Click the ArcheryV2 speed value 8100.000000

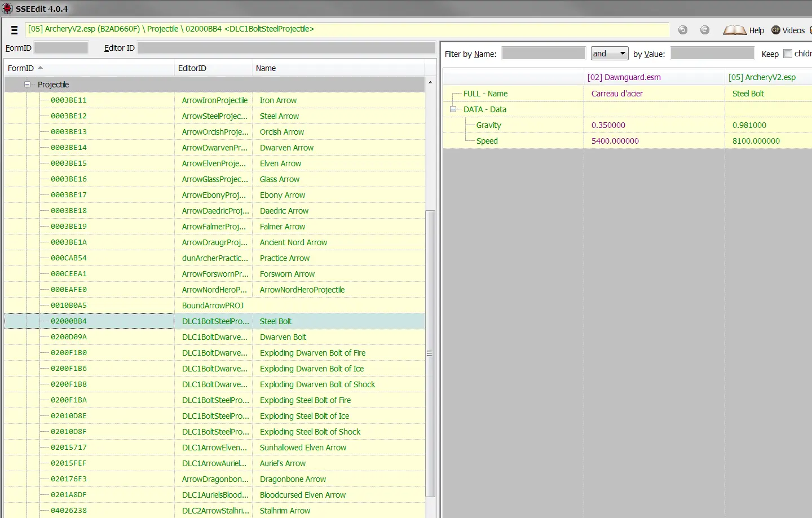756,141
